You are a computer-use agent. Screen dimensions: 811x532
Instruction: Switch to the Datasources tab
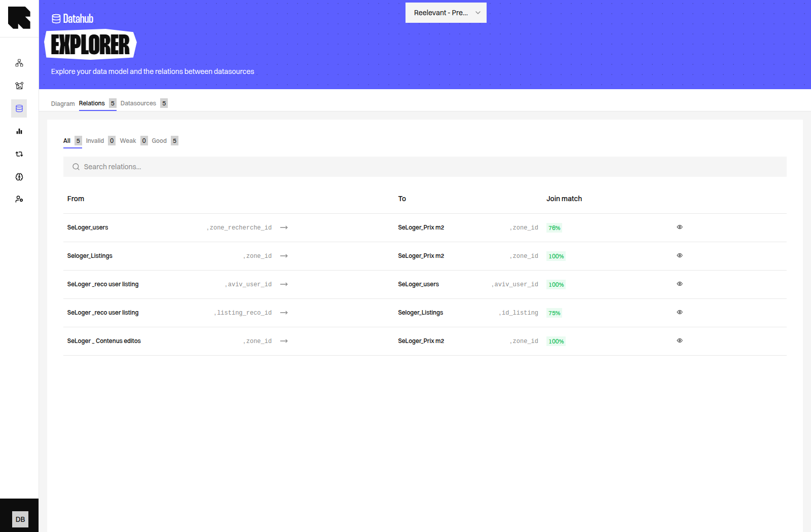[x=144, y=103]
